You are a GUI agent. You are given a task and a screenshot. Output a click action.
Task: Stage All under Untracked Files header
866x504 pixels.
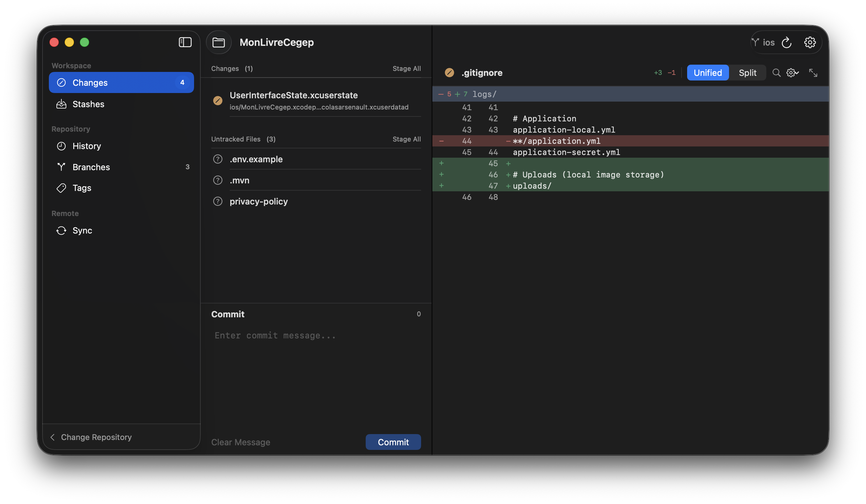coord(407,139)
